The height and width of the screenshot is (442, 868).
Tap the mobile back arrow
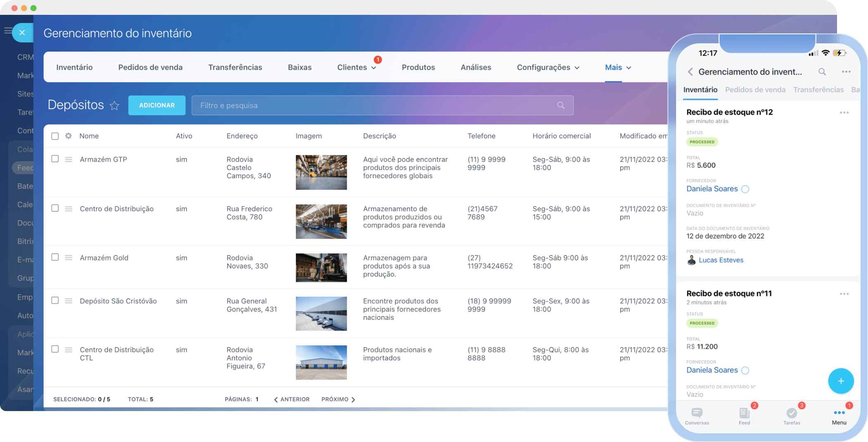(x=690, y=72)
